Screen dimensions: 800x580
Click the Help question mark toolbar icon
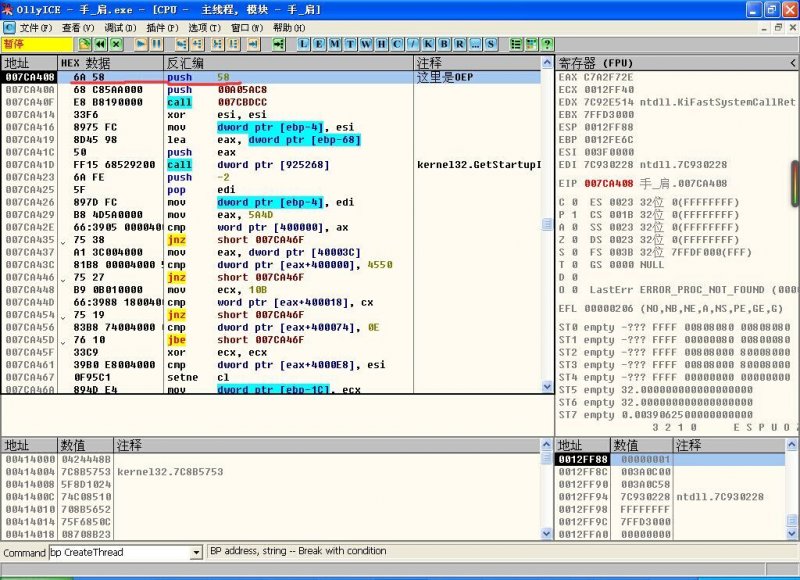(546, 44)
